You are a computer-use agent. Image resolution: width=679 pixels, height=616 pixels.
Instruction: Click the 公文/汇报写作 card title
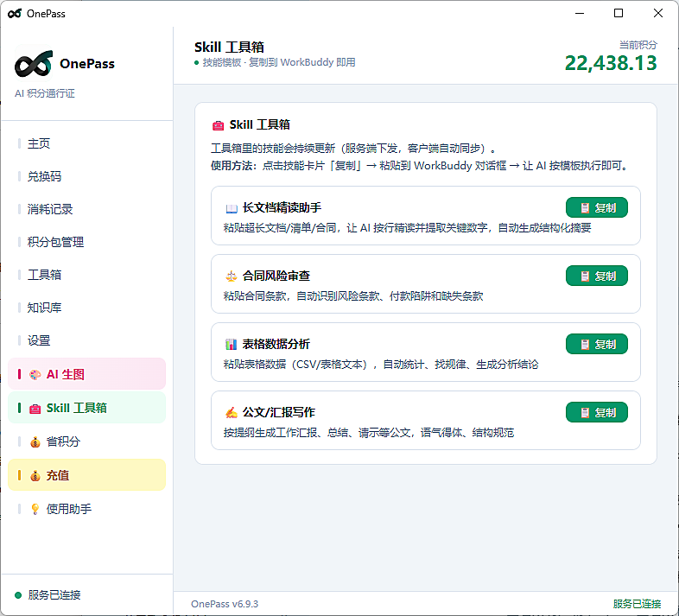pos(279,412)
